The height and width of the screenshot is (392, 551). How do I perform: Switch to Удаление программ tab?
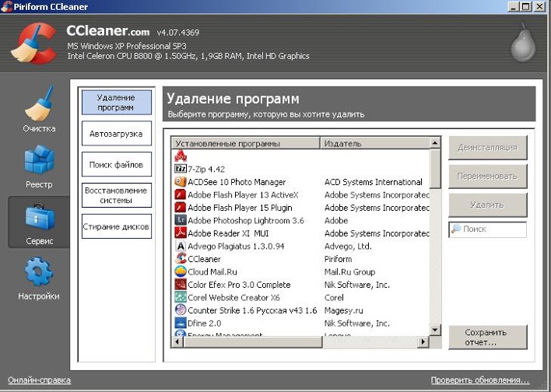[x=117, y=102]
